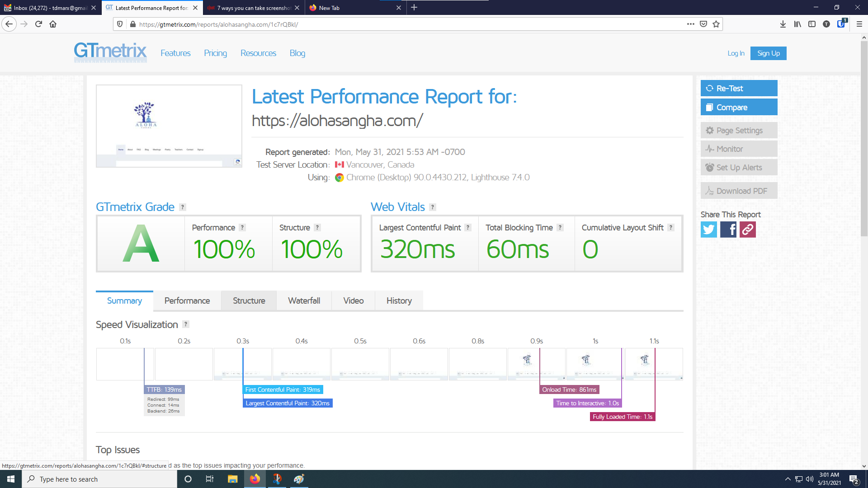Go to the GTmetrix Blog
The width and height of the screenshot is (868, 488).
click(297, 53)
